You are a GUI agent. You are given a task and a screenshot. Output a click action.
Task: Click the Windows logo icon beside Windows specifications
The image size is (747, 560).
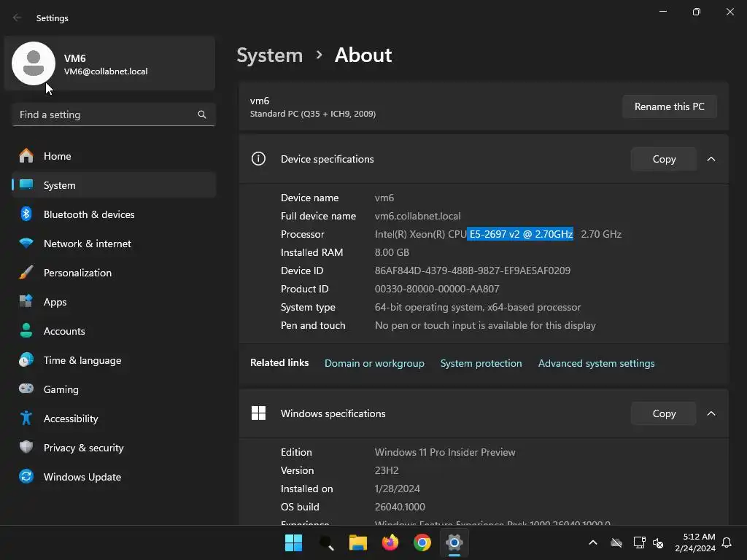click(x=258, y=413)
